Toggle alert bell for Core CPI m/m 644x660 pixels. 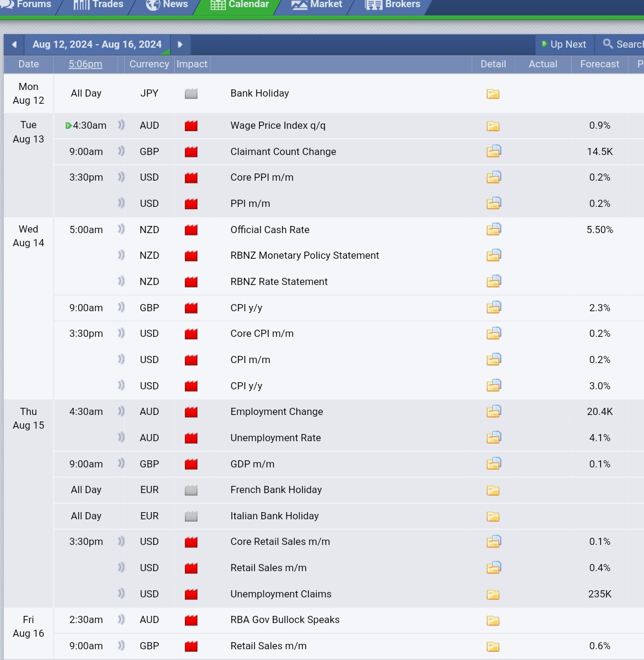coord(121,333)
